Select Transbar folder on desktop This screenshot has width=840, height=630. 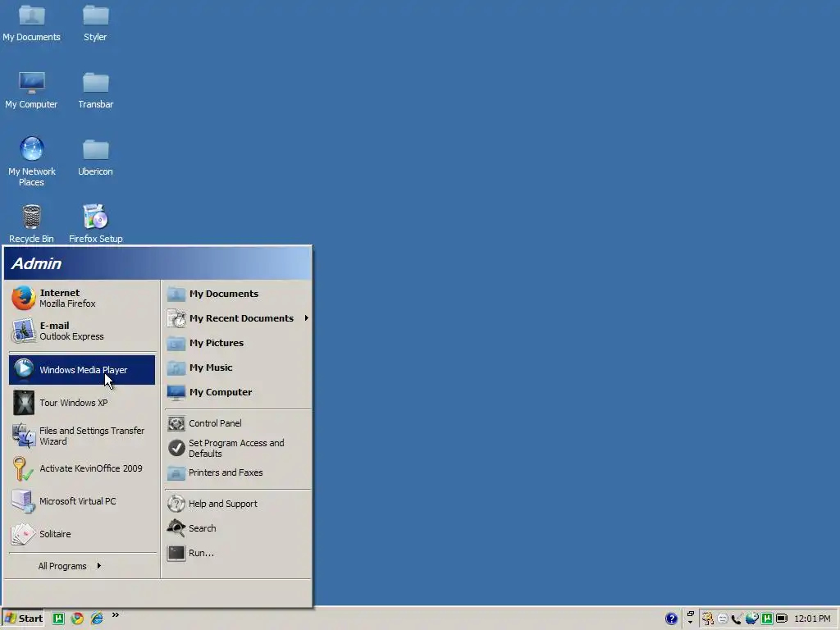[x=95, y=90]
